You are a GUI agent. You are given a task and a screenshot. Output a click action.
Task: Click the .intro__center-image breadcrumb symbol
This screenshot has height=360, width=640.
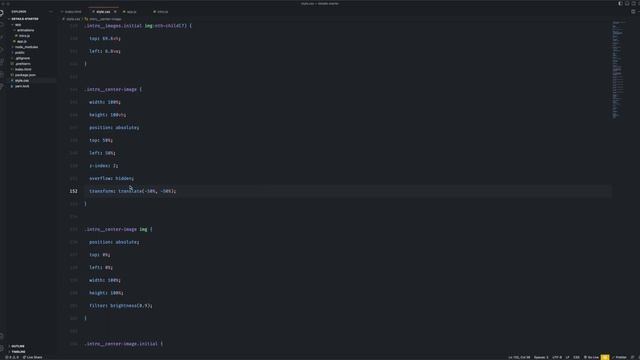click(x=105, y=19)
